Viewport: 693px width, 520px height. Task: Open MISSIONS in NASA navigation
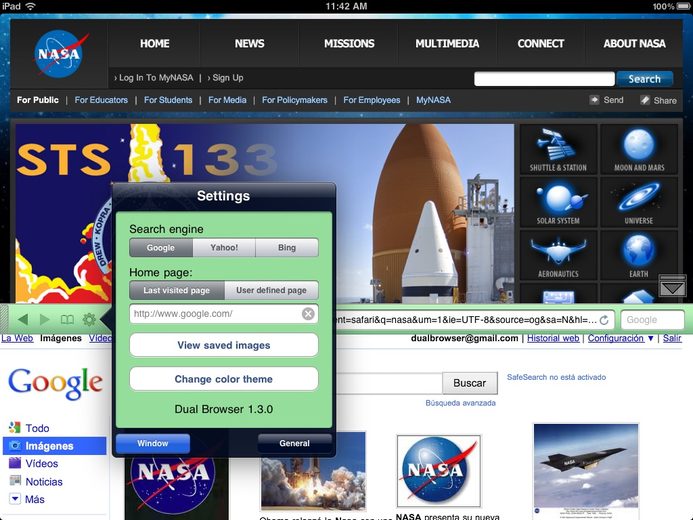pos(349,43)
